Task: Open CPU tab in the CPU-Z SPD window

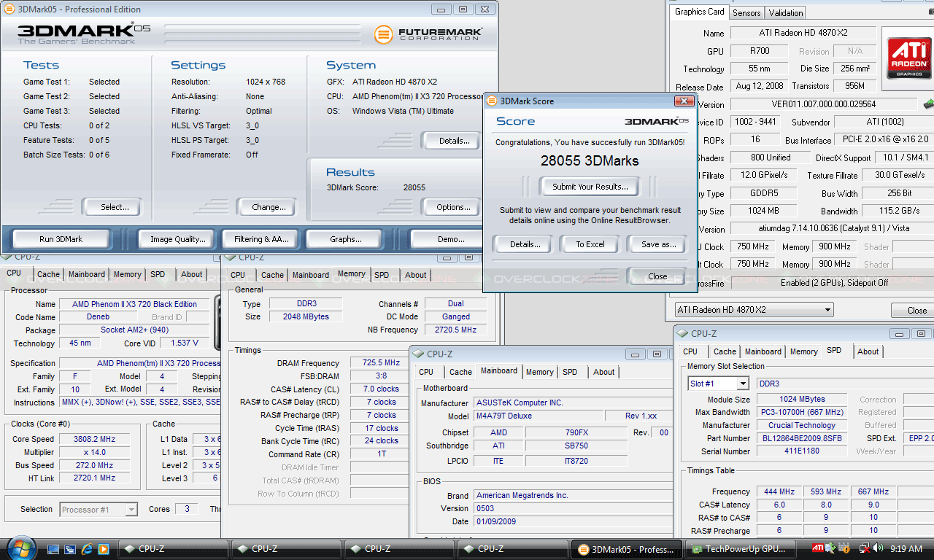Action: pos(690,351)
